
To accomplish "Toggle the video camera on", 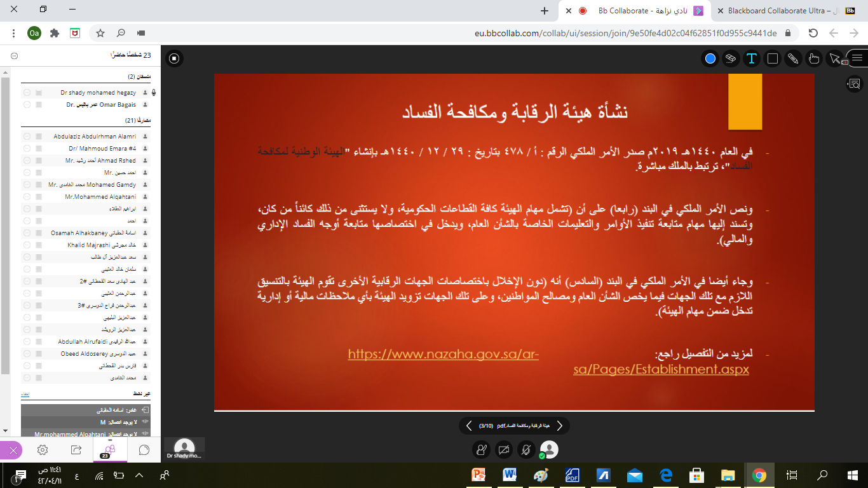I will [x=503, y=450].
